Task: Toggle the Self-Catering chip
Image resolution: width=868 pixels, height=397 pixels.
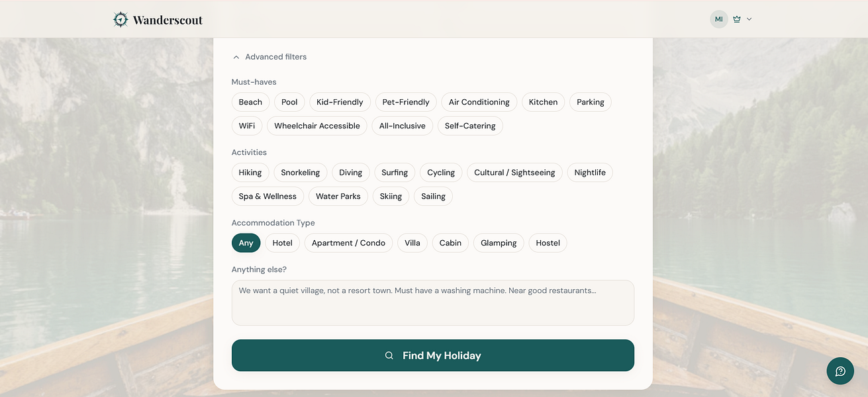Action: [470, 126]
